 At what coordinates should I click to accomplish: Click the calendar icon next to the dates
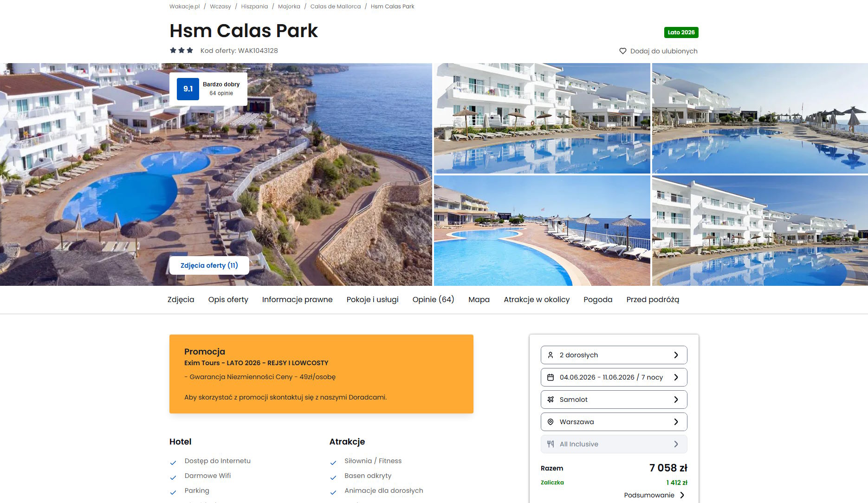[x=551, y=377]
